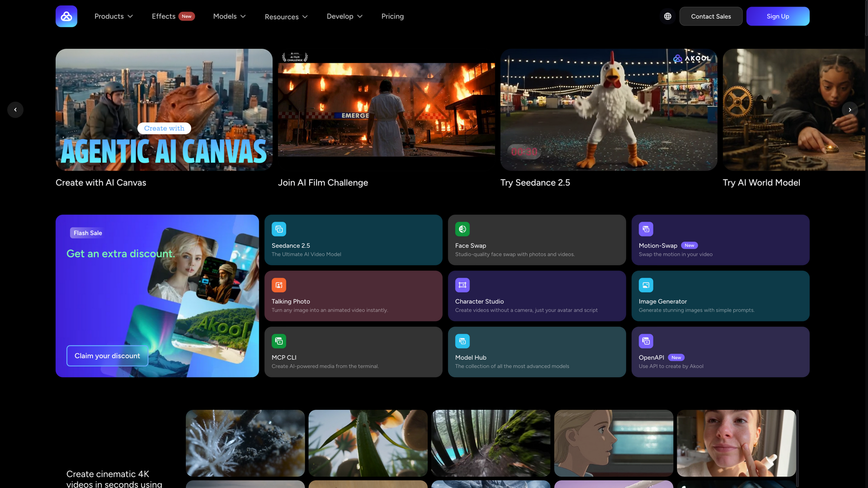Screen dimensions: 868x488
Task: Click the Face Swap card icon
Action: pos(462,229)
